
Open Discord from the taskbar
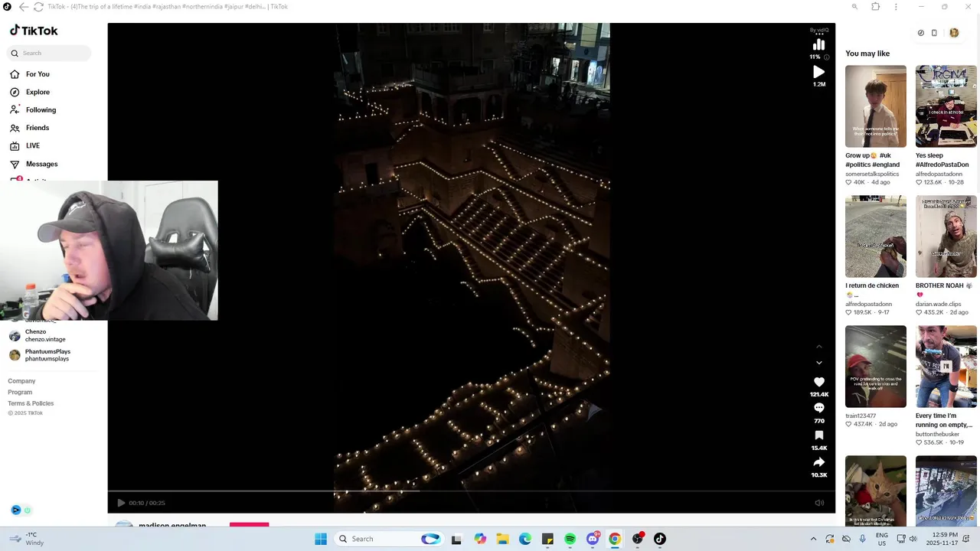coord(593,539)
